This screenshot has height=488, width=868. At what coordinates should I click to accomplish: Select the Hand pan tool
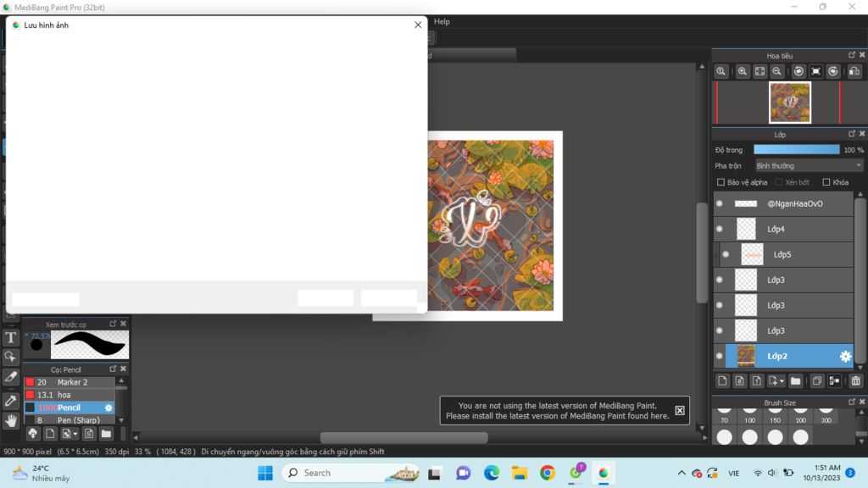pos(10,420)
